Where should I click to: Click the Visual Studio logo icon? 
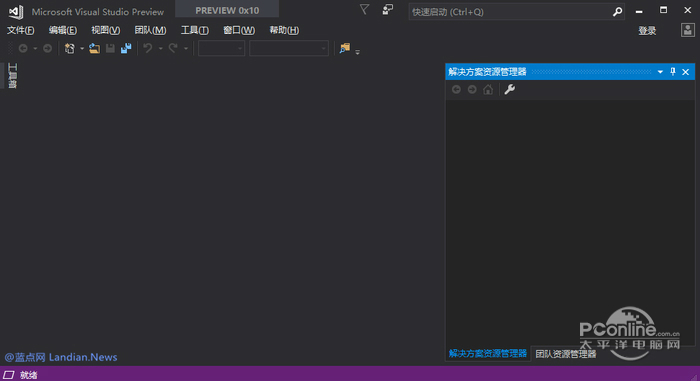point(16,12)
